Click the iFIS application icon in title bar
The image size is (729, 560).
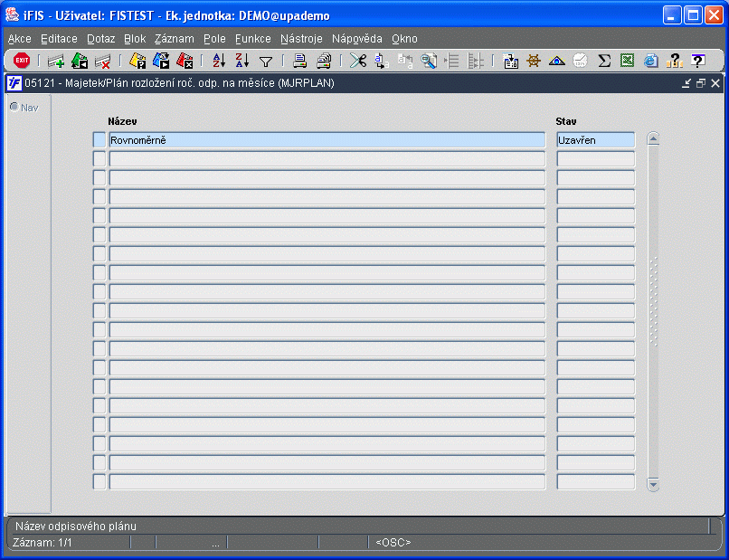(x=12, y=14)
